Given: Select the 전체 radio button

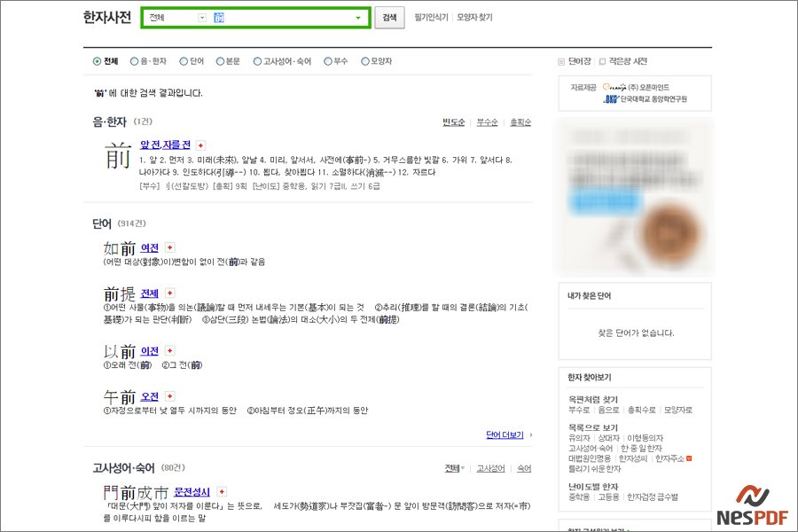Looking at the screenshot, I should 97,61.
